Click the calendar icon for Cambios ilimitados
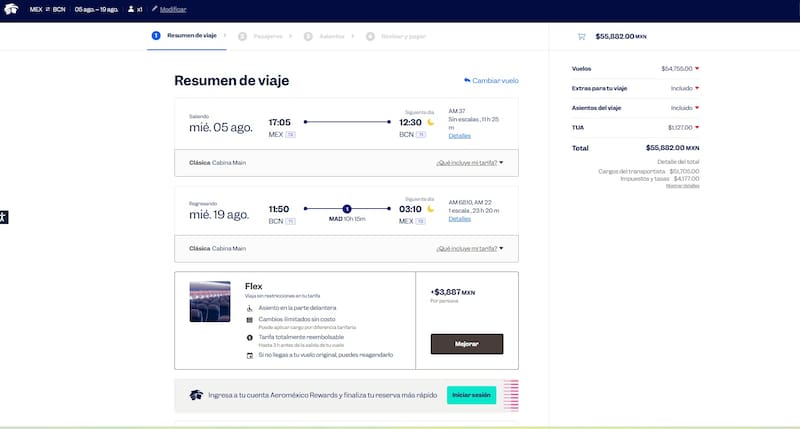The width and height of the screenshot is (800, 429). coord(249,320)
